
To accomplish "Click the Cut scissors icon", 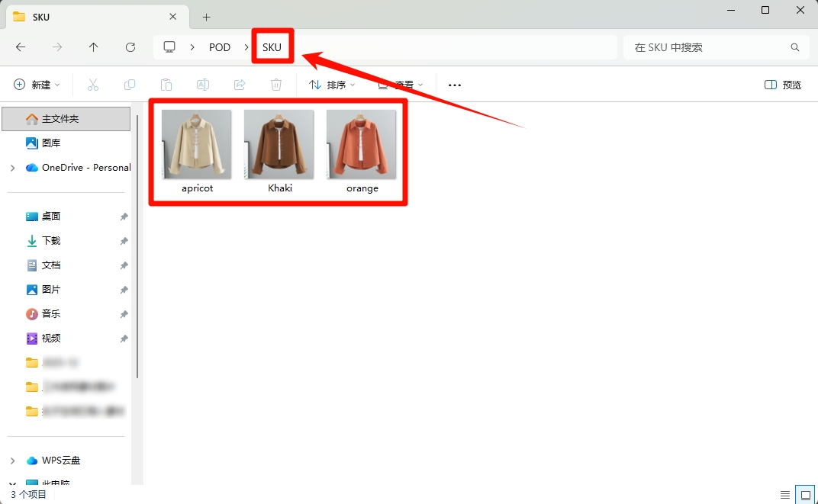I will (93, 85).
